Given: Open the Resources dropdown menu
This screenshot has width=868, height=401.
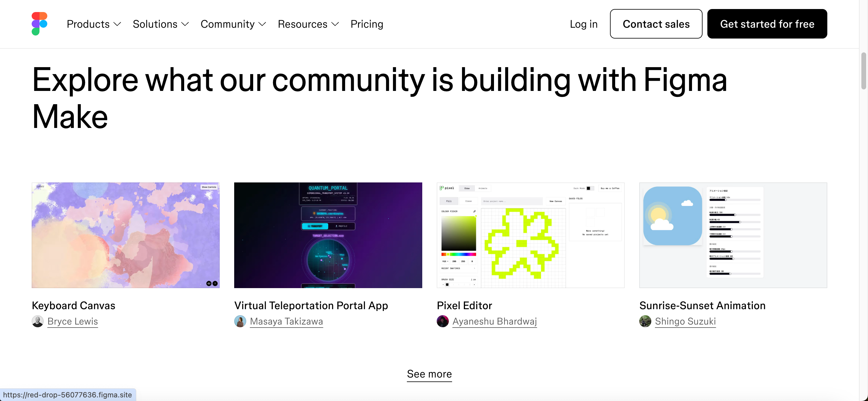Looking at the screenshot, I should pyautogui.click(x=308, y=24).
